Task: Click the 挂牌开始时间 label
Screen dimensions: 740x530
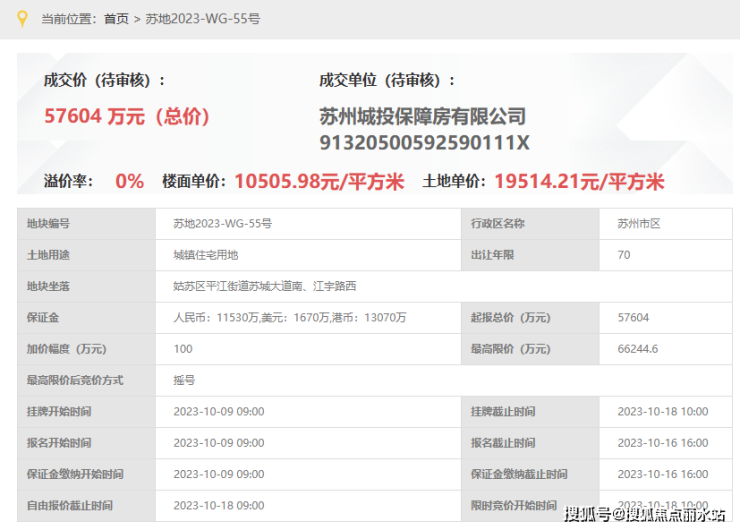Action: pos(59,412)
